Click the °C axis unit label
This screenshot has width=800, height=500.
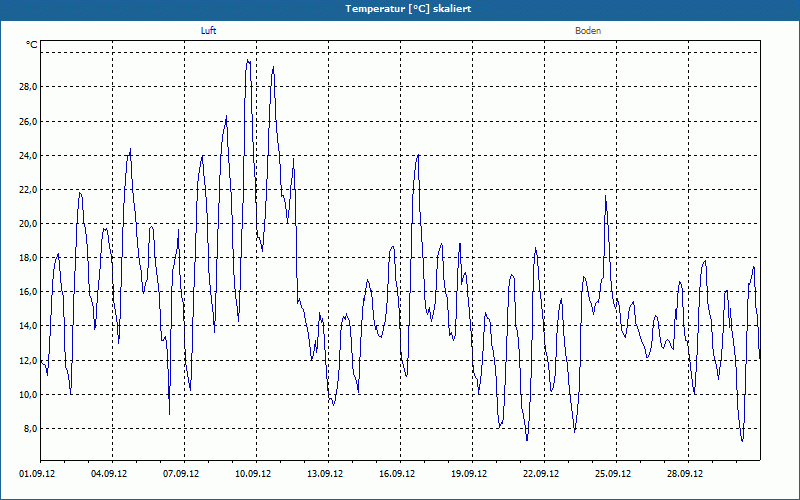32,45
